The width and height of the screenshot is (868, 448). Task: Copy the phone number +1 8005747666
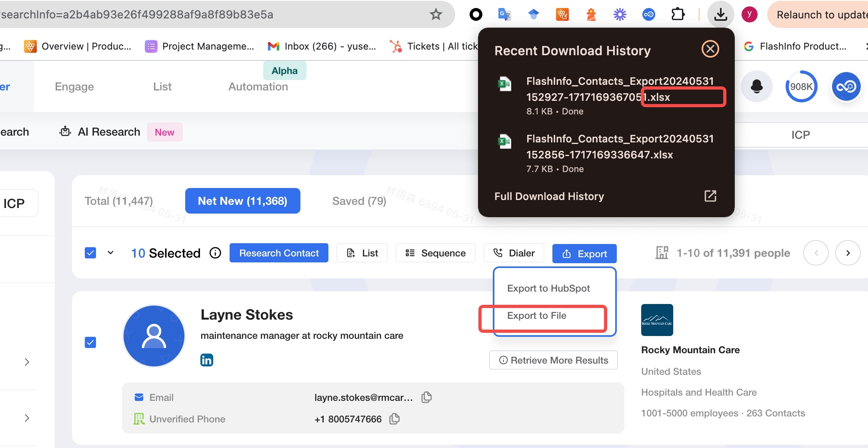395,419
